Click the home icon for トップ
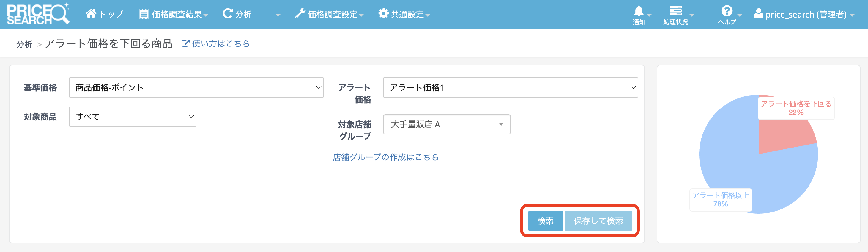 [x=91, y=14]
